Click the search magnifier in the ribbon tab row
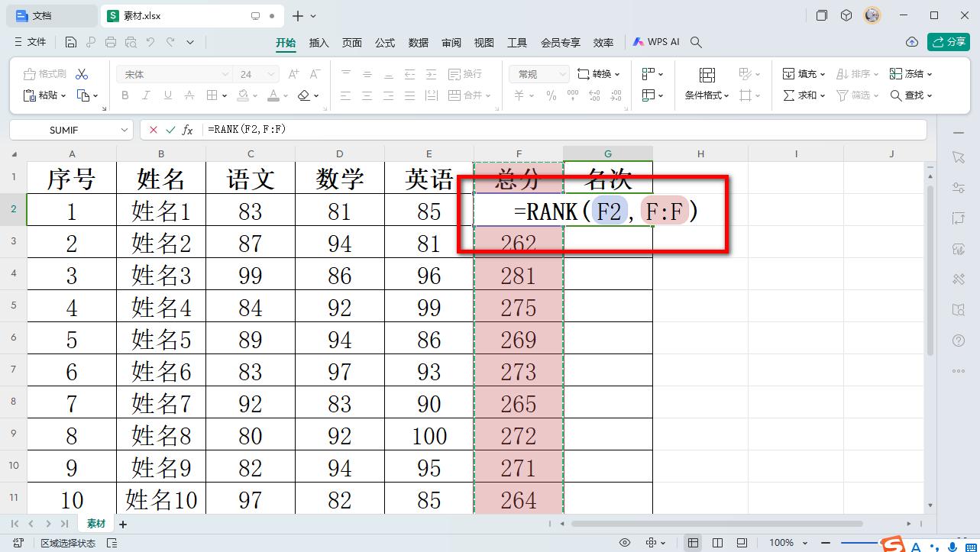This screenshot has height=552, width=980. (696, 43)
